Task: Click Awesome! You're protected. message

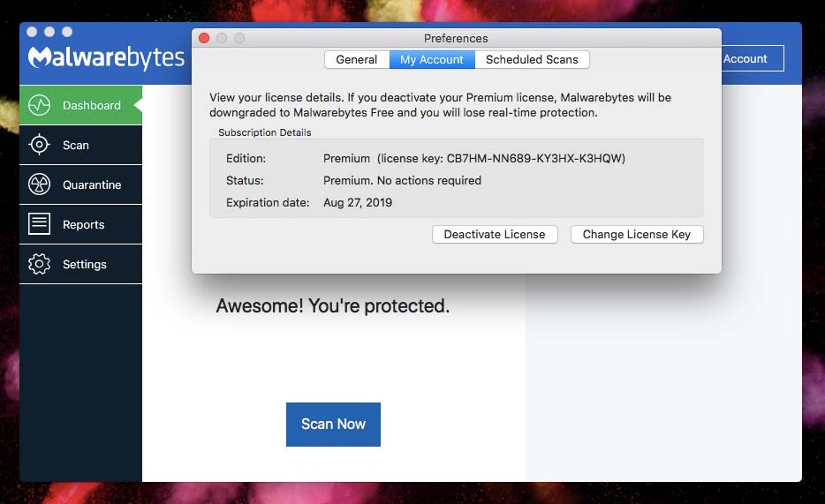Action: [x=332, y=305]
